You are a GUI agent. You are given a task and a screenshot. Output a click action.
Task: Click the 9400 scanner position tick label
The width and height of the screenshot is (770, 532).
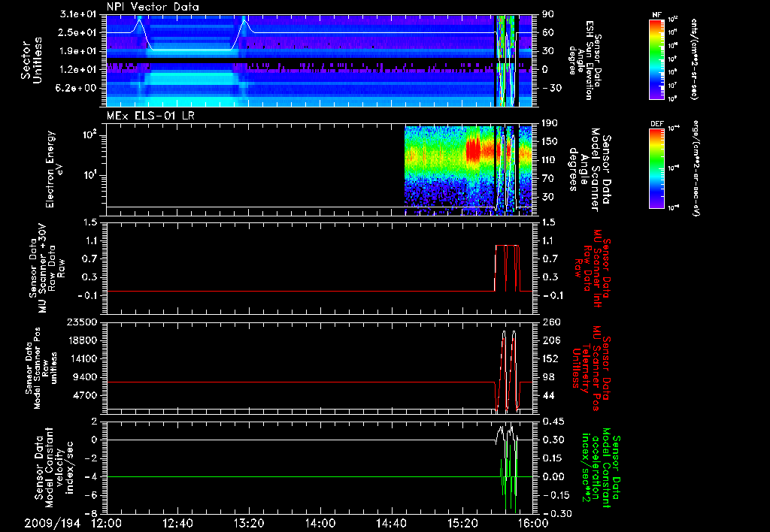tap(84, 377)
